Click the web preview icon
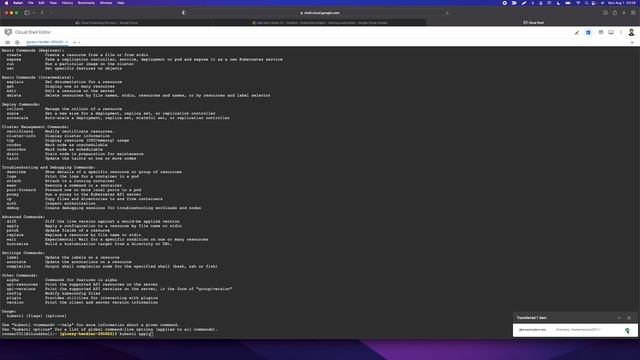640x360 pixels. point(601,32)
